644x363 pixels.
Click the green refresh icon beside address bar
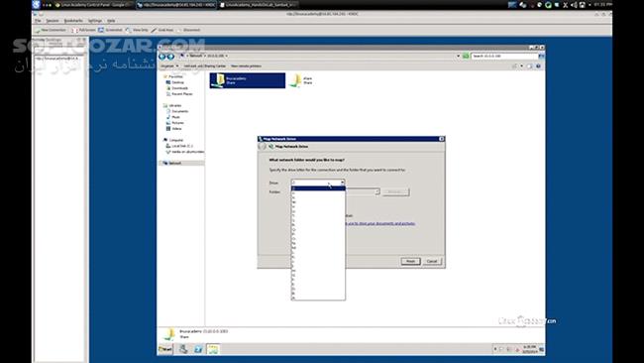coord(466,56)
